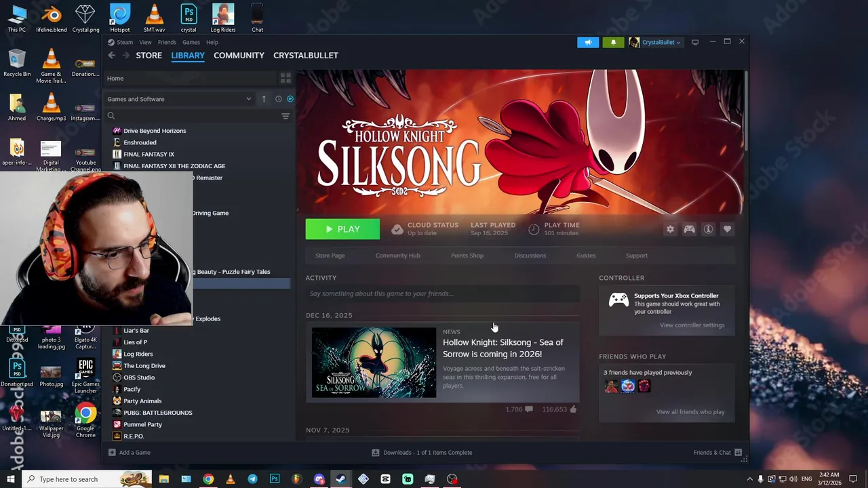Open the Friends menu

click(x=167, y=42)
